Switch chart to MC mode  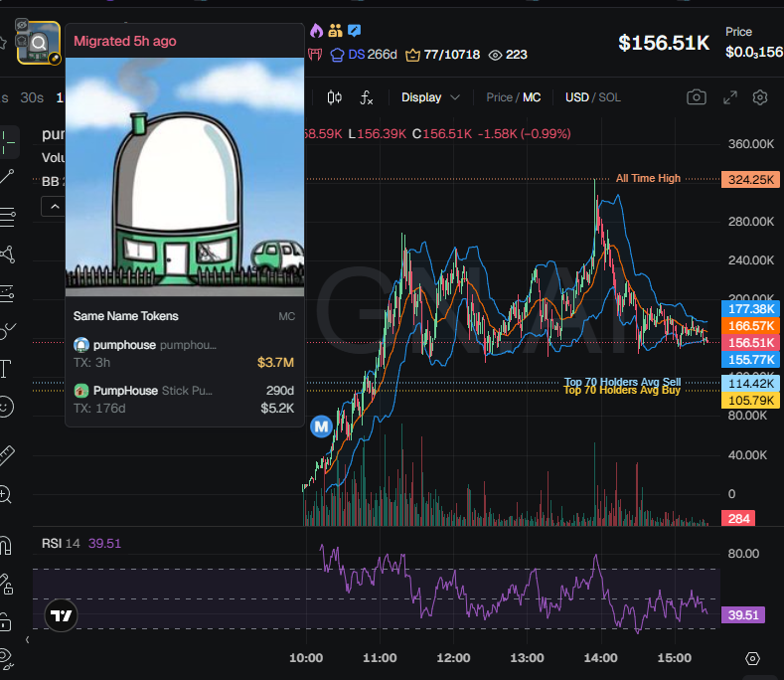[x=532, y=97]
